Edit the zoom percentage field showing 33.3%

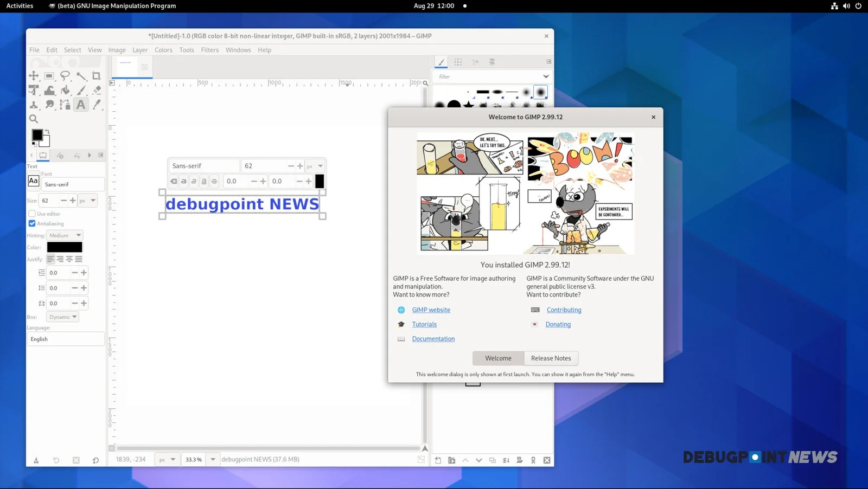click(193, 459)
